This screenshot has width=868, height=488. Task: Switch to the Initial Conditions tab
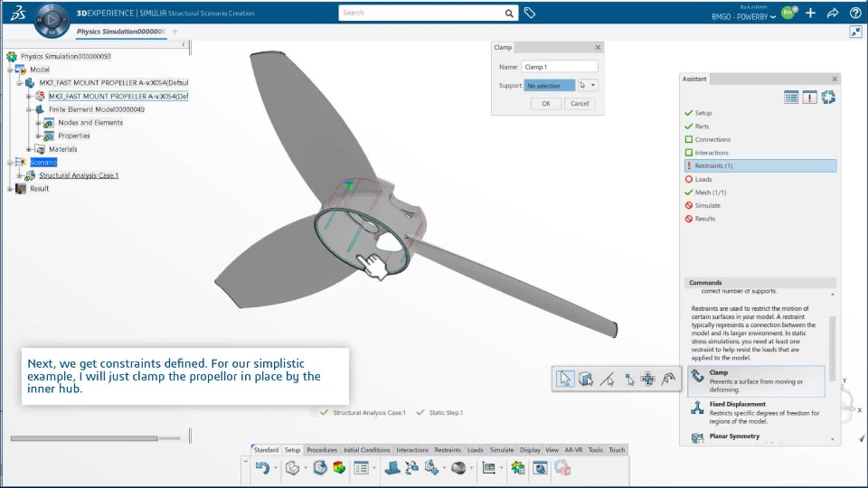tap(366, 450)
